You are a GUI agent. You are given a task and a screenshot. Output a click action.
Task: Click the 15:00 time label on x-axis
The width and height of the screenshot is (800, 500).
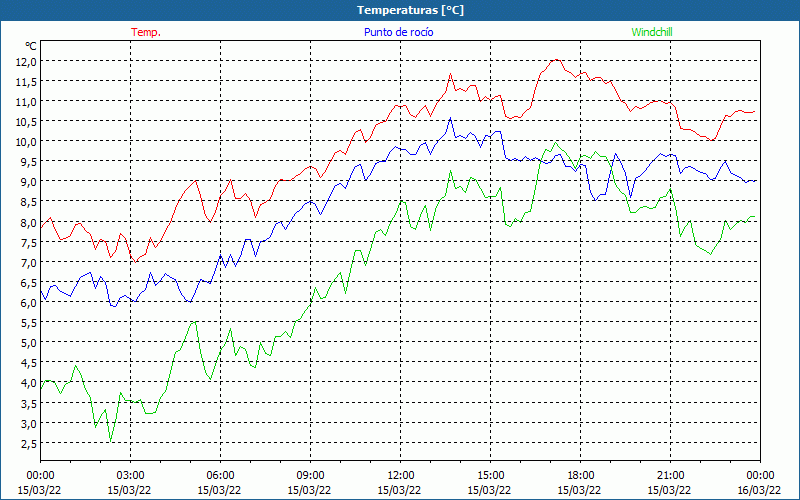pos(490,476)
